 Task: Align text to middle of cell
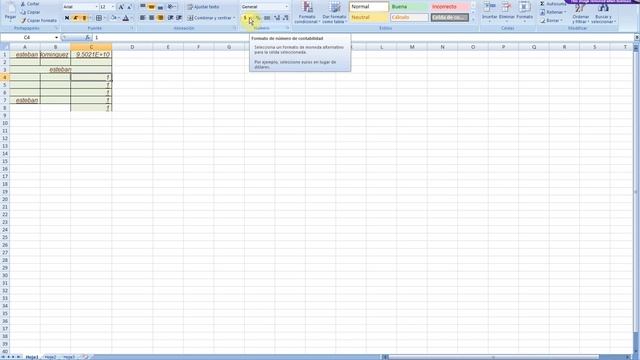(151, 7)
